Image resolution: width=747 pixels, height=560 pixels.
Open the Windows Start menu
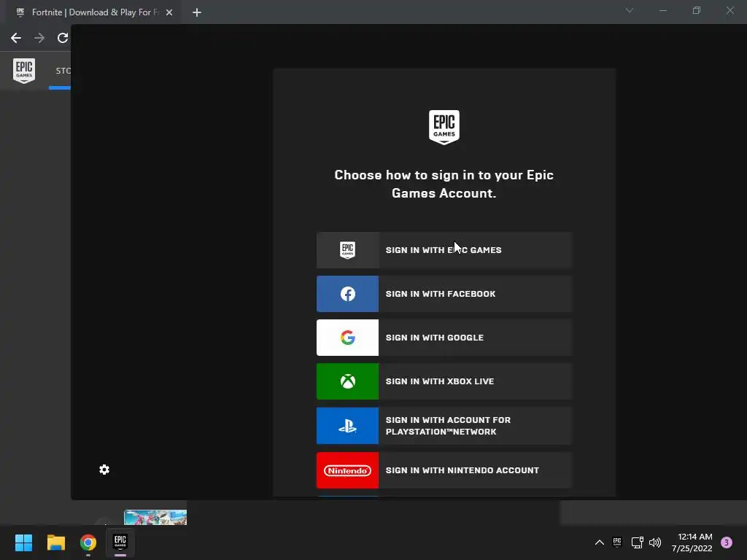click(x=24, y=542)
